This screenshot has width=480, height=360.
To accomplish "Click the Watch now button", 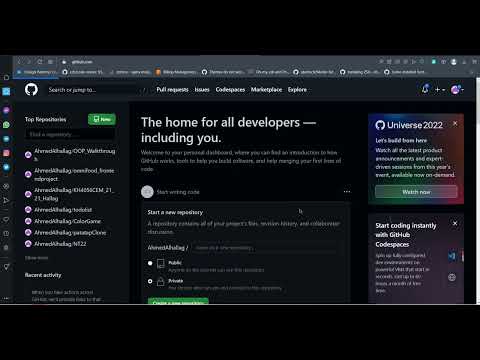I will (x=416, y=192).
